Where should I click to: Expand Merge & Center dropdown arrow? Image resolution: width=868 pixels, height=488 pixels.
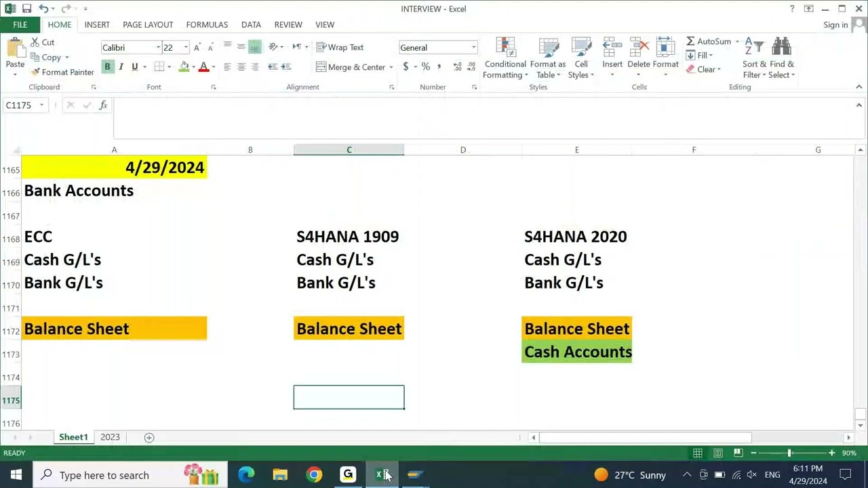pos(391,67)
